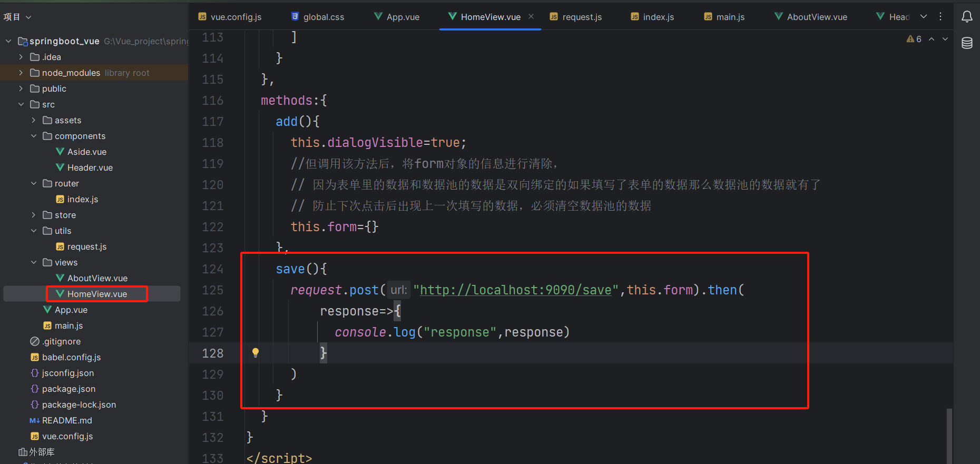Expand the assets folder

coord(34,120)
